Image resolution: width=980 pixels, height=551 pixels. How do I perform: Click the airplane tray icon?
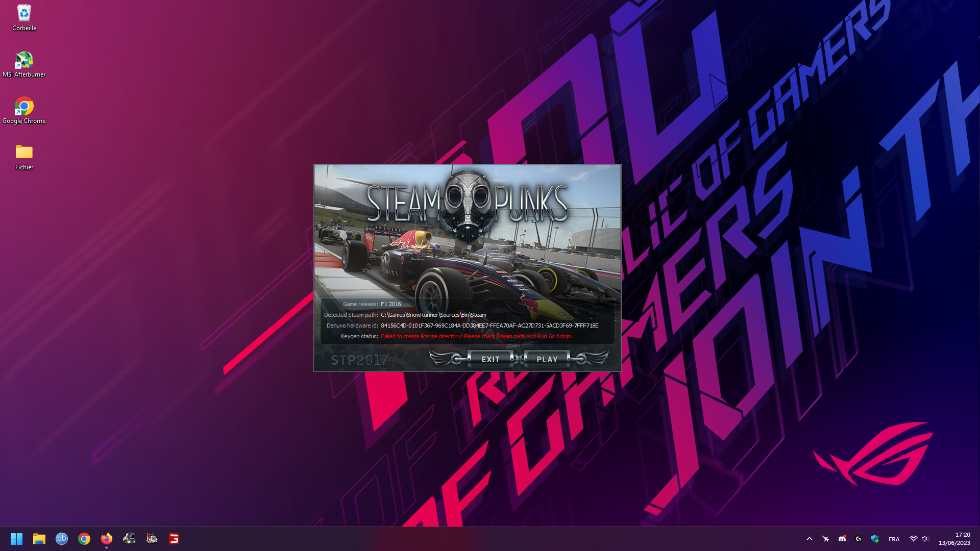pos(826,539)
